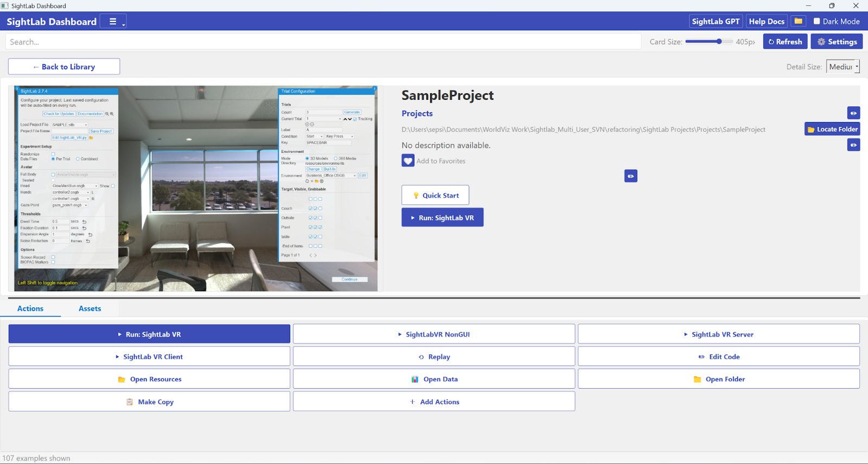Go back to Library
This screenshot has height=464, width=868.
[64, 67]
